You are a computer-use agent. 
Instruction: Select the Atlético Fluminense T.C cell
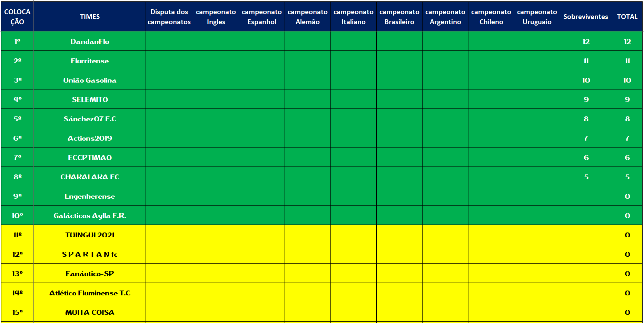click(90, 293)
